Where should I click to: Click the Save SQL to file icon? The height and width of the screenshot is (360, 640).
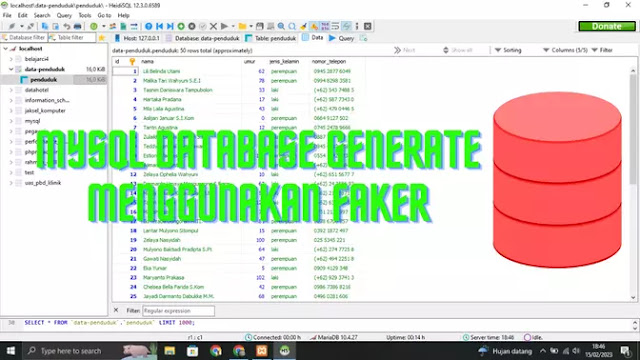[x=260, y=26]
